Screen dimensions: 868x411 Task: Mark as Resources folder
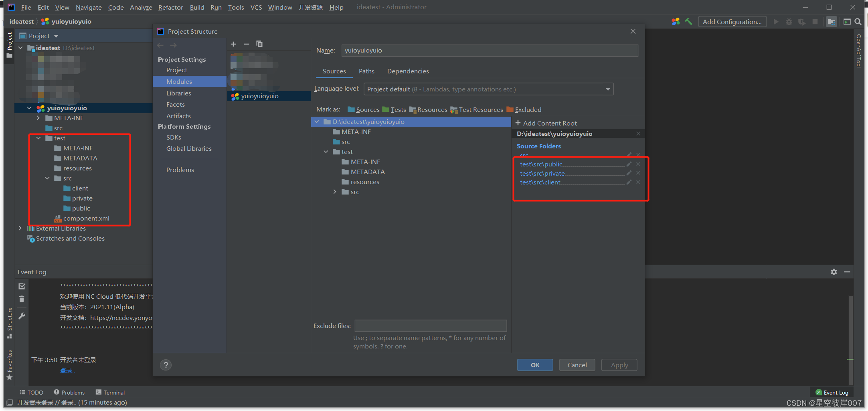click(x=428, y=109)
